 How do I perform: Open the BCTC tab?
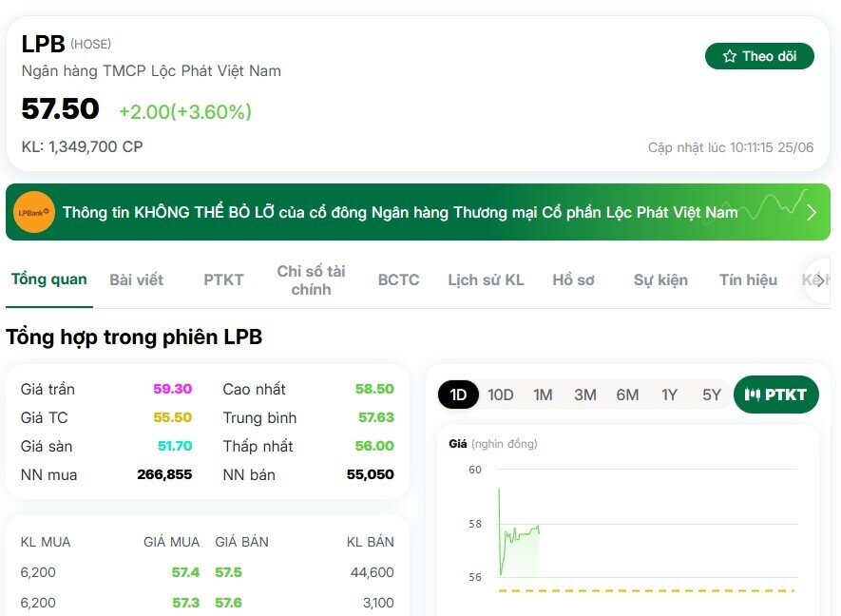pos(398,280)
